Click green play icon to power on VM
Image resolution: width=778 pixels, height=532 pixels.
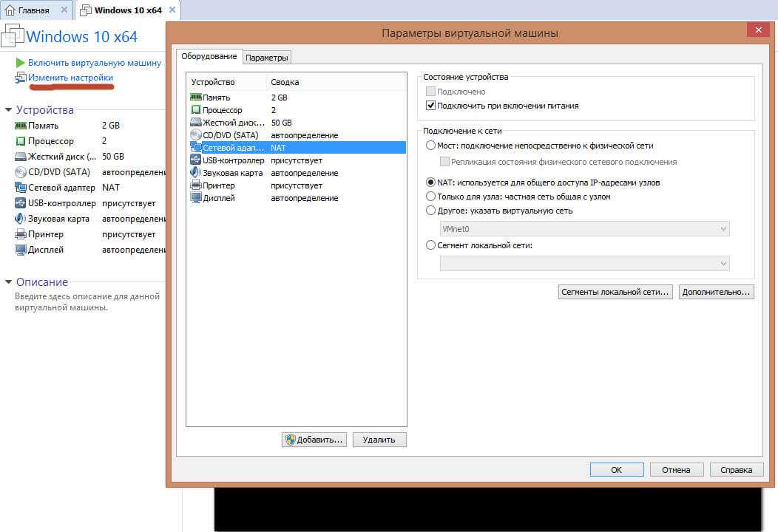tap(21, 63)
